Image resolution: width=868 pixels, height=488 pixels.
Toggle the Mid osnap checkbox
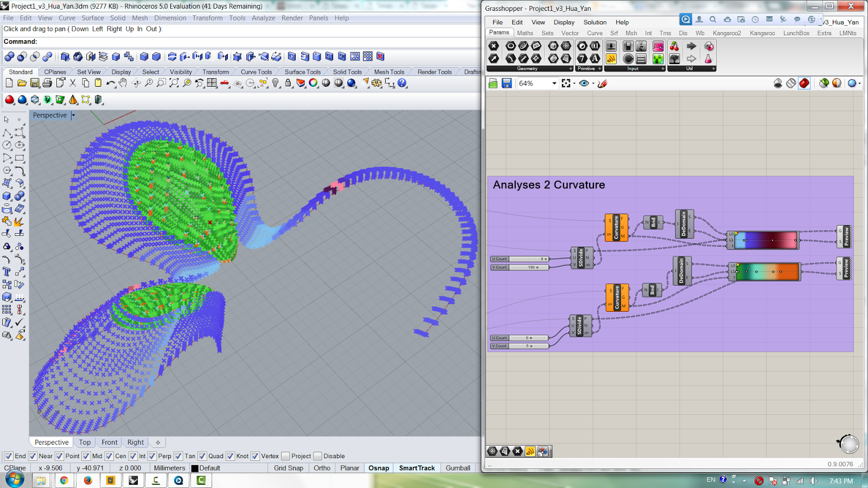(x=86, y=456)
